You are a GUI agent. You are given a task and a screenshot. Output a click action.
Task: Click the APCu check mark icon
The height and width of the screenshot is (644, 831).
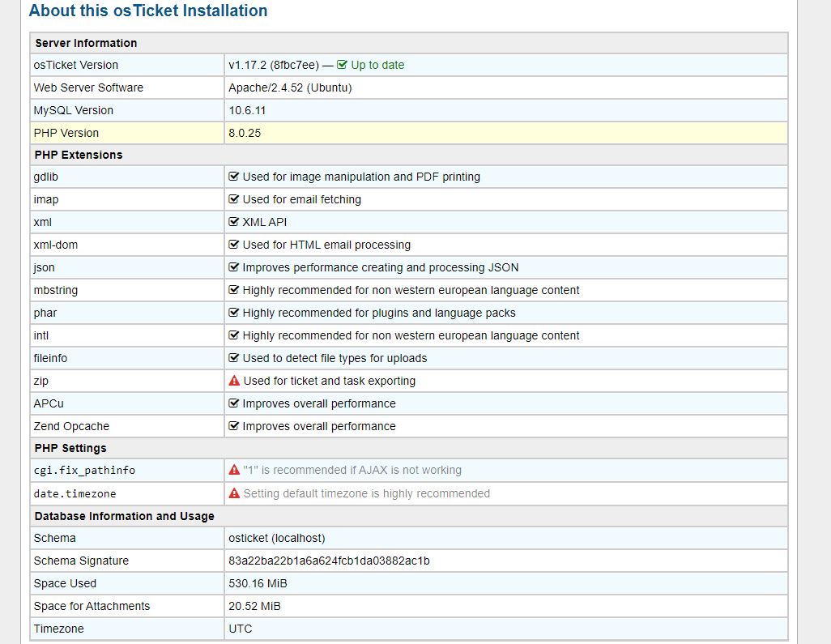click(x=234, y=403)
